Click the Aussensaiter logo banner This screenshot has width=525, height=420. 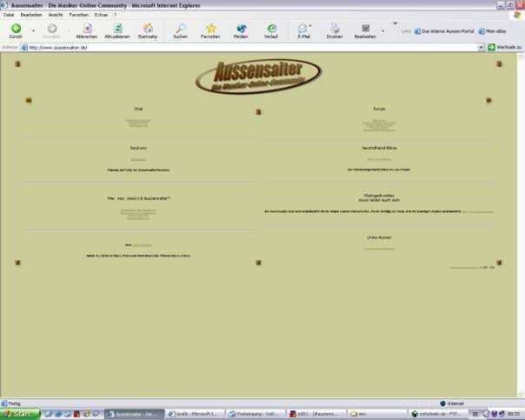point(257,75)
